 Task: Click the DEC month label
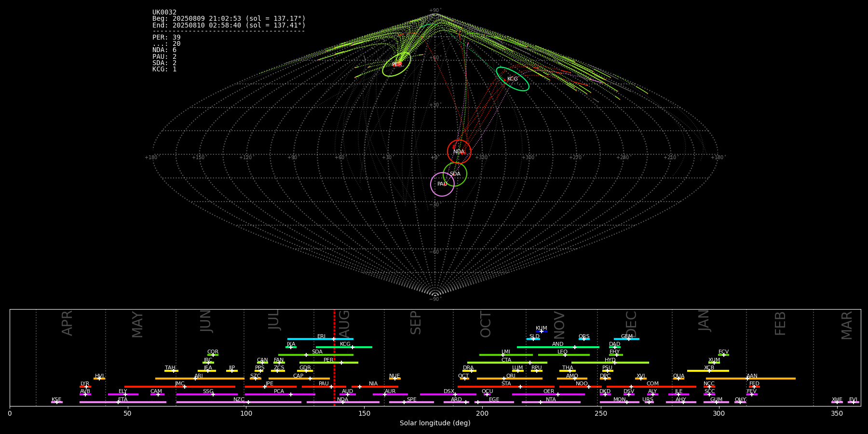point(631,324)
